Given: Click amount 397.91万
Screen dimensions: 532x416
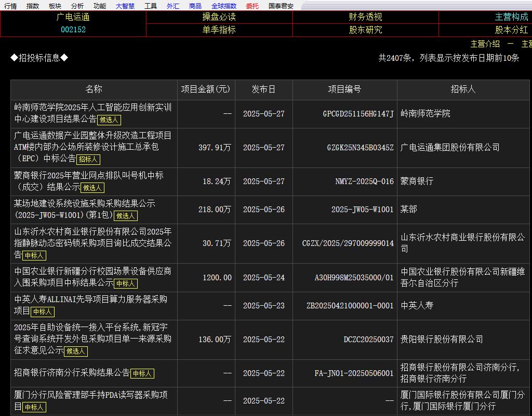Looking at the screenshot, I should pos(215,147).
